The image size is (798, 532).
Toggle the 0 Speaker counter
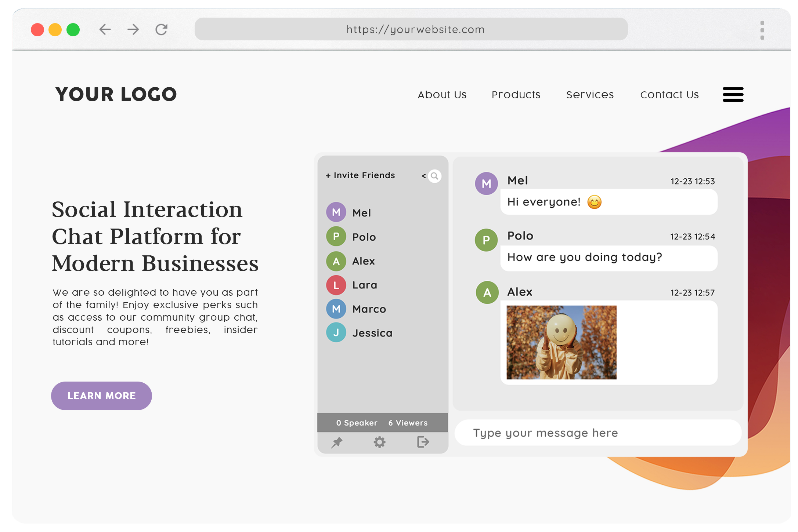pyautogui.click(x=356, y=423)
